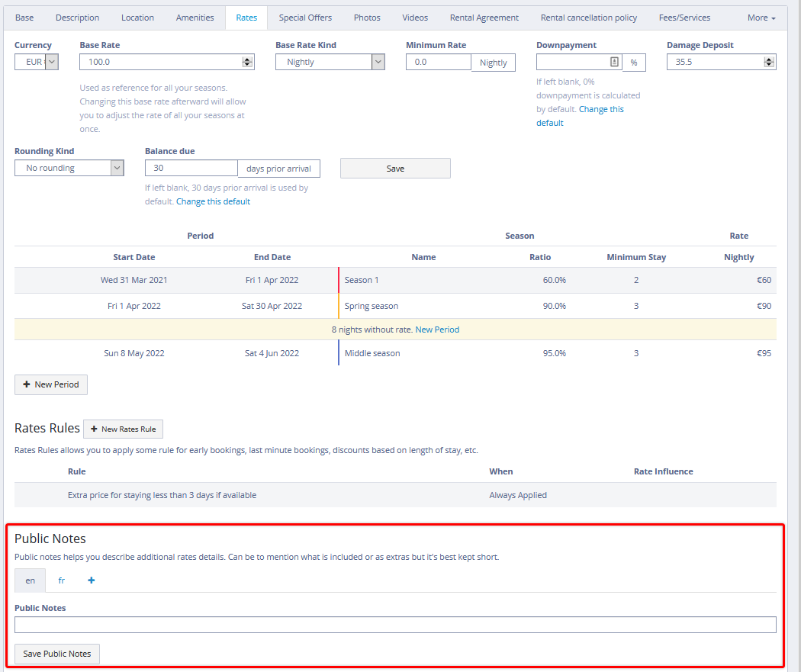Click the New Period link in yellow row
Viewport: 801px width, 672px height.
pos(437,330)
